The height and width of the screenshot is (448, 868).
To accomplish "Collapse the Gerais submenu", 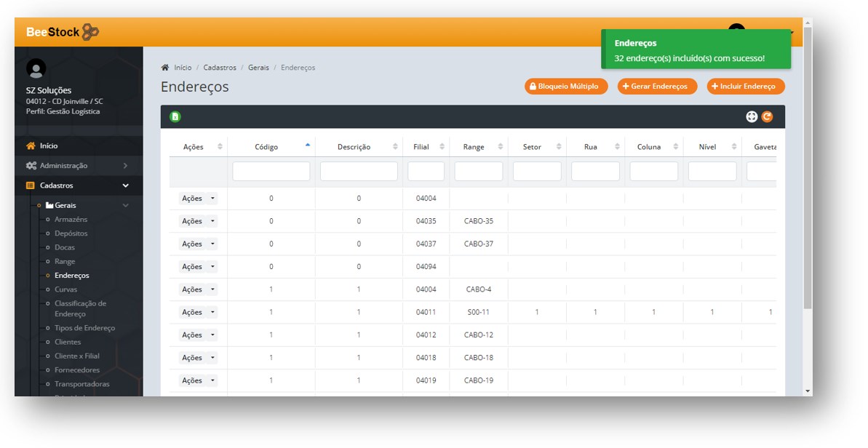I will pyautogui.click(x=124, y=206).
